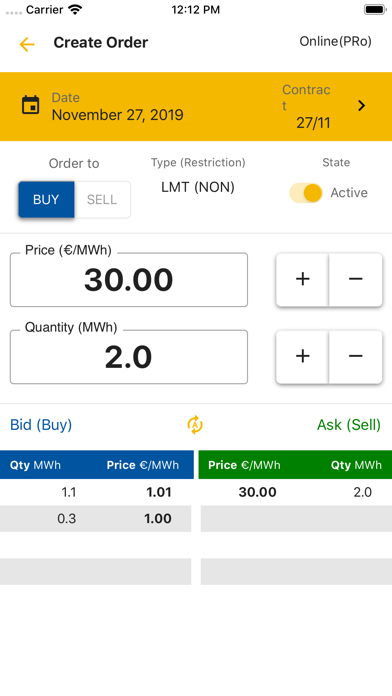This screenshot has height=696, width=392.
Task: Select the Bid (Buy) heading
Action: [x=41, y=425]
